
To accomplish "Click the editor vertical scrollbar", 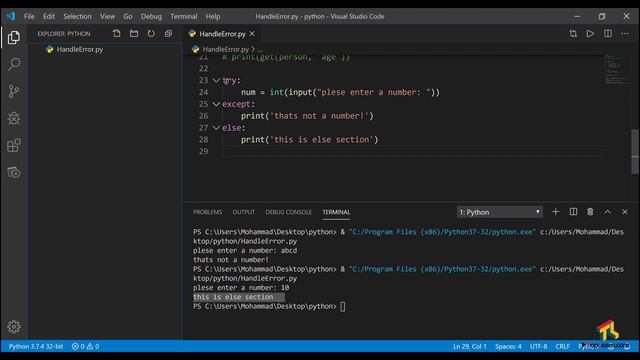I will pos(635,151).
